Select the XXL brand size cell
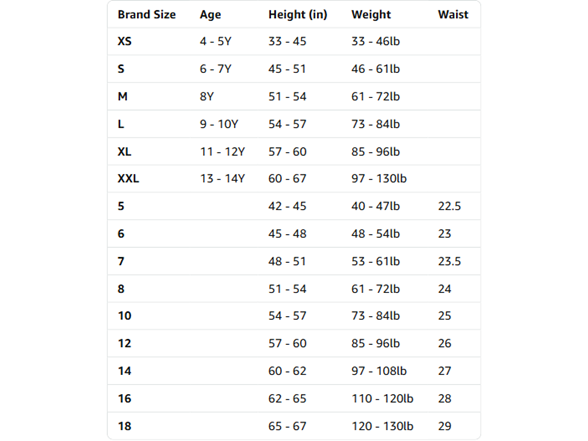588x441 pixels. [x=128, y=178]
